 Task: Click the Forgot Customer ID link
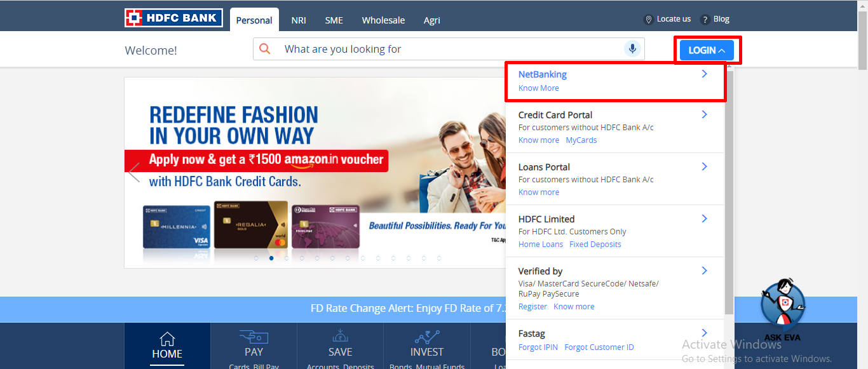(599, 347)
